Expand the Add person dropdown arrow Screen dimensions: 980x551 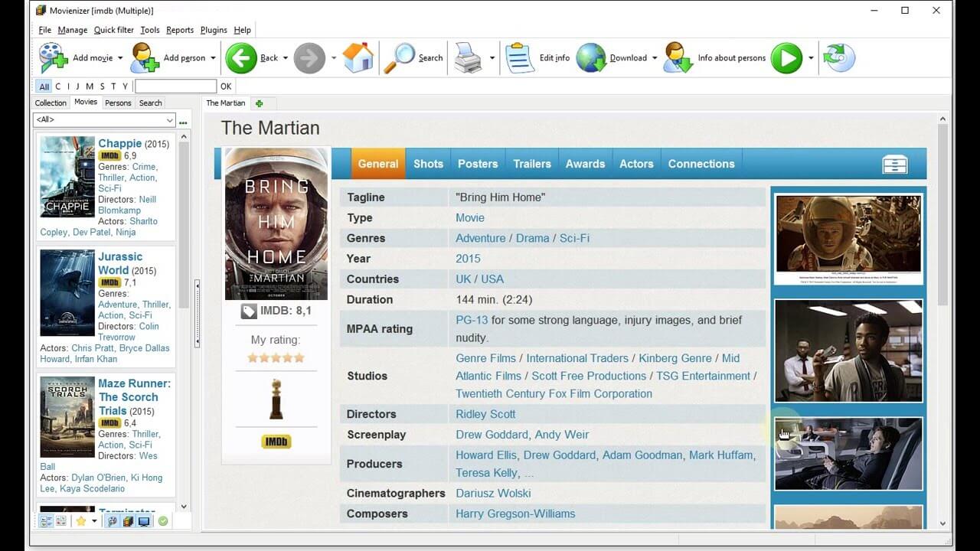(x=213, y=58)
